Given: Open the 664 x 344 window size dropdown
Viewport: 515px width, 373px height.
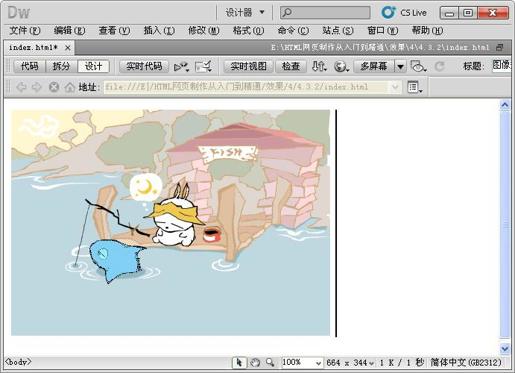Looking at the screenshot, I should 350,362.
